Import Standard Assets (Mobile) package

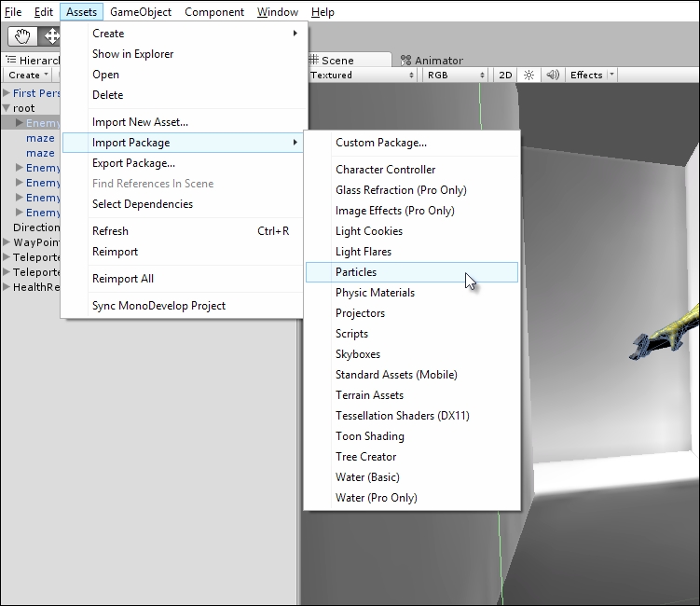click(x=412, y=375)
